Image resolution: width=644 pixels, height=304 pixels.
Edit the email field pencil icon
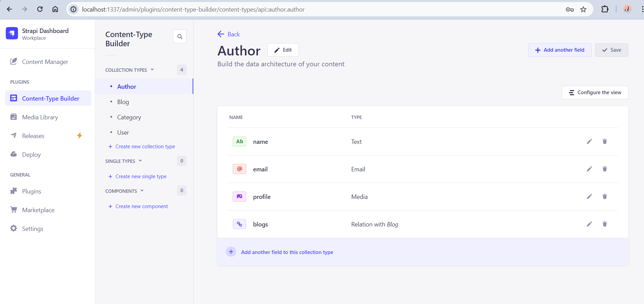(589, 169)
